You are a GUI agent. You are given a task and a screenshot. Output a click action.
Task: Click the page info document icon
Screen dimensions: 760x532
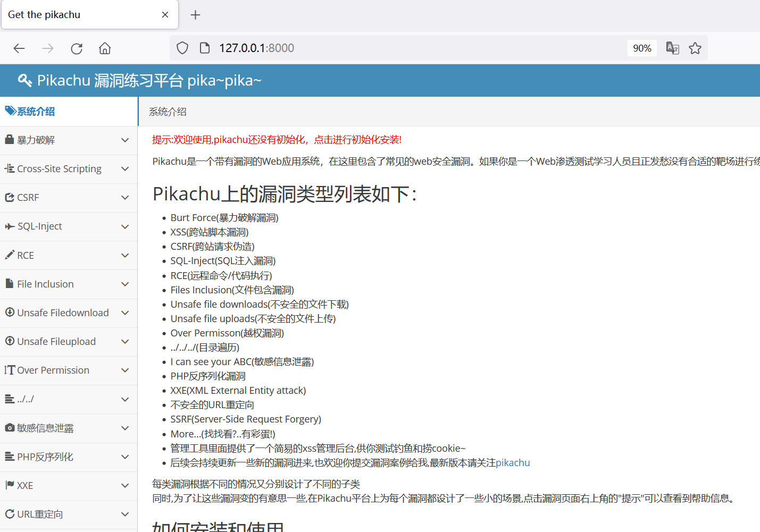coord(205,48)
